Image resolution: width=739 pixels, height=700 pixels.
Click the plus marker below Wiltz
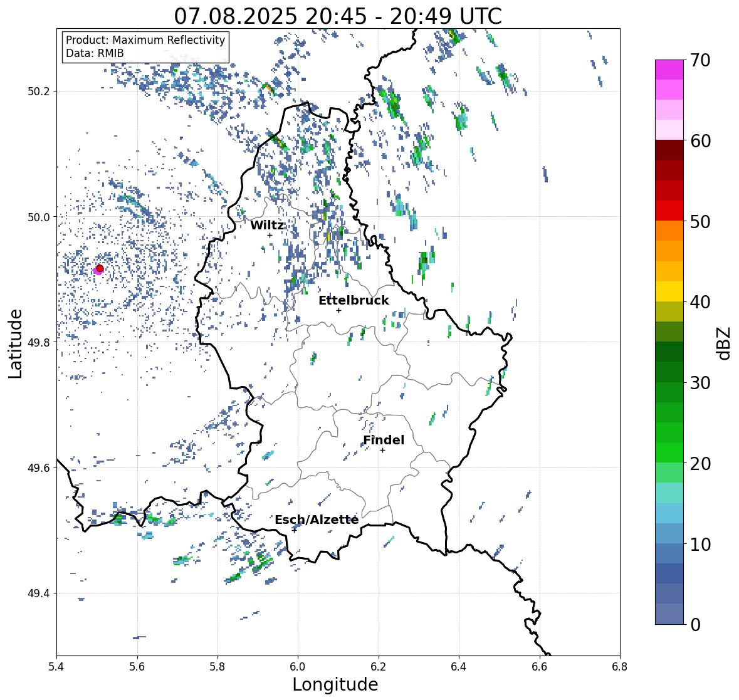coord(270,236)
